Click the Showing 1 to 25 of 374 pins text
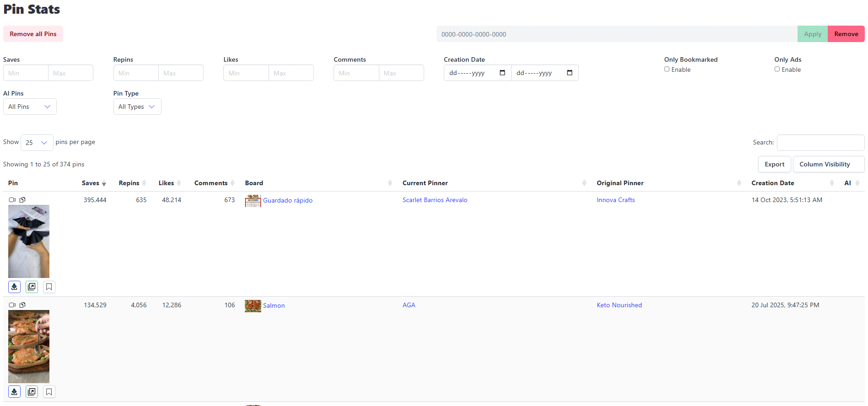868x406 pixels. 44,164
